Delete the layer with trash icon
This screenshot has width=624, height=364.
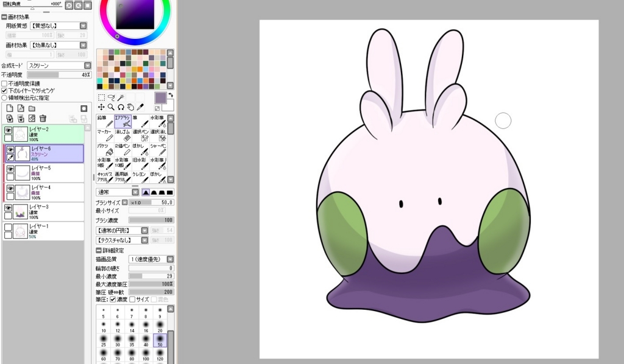click(43, 119)
